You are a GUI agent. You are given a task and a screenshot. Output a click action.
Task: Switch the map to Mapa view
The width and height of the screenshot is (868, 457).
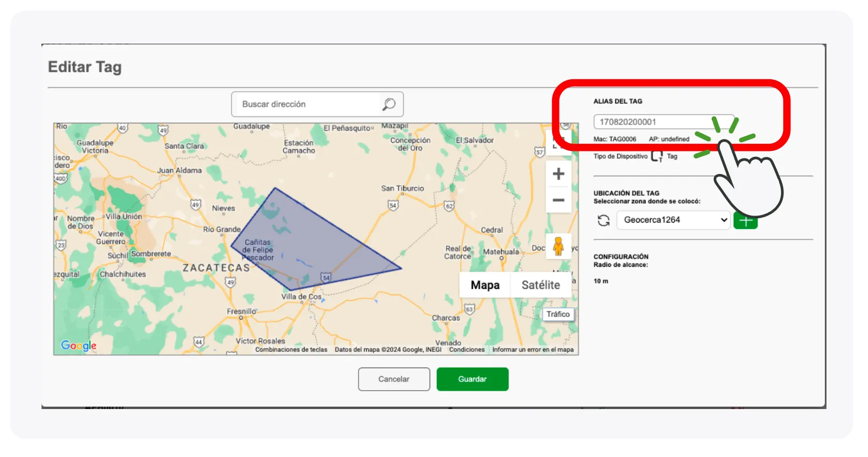(485, 285)
